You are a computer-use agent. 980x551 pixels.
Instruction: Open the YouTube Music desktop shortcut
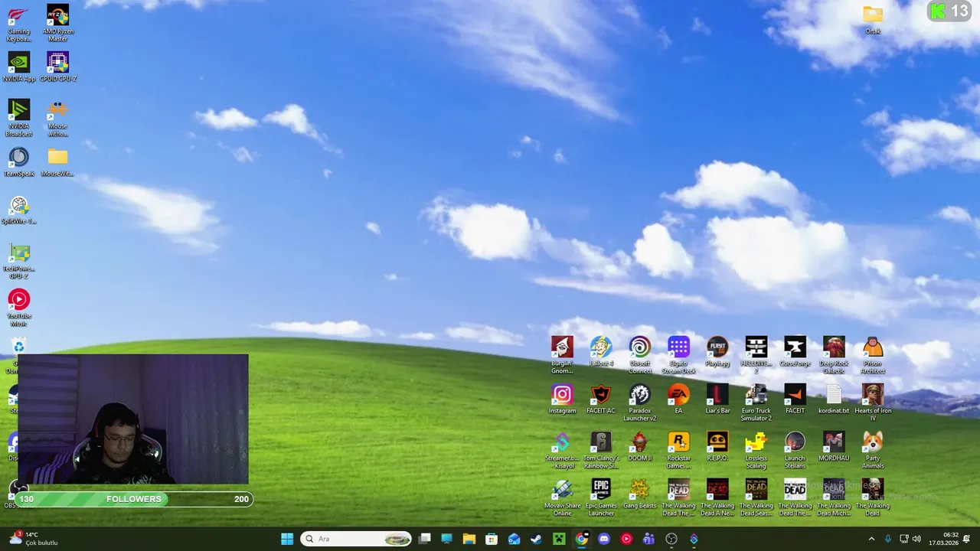[x=18, y=308]
